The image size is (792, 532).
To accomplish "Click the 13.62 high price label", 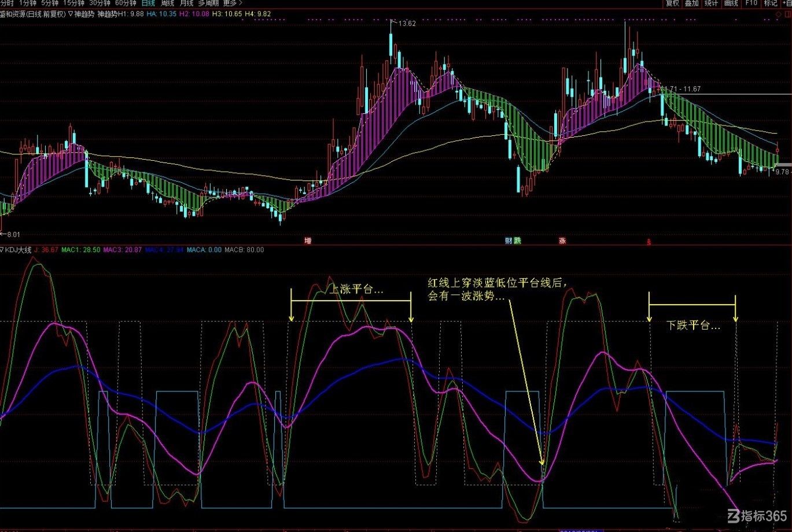I will pos(407,24).
